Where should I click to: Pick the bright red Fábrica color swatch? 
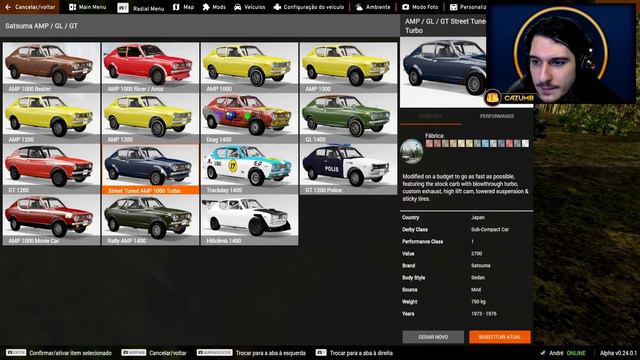tap(509, 143)
